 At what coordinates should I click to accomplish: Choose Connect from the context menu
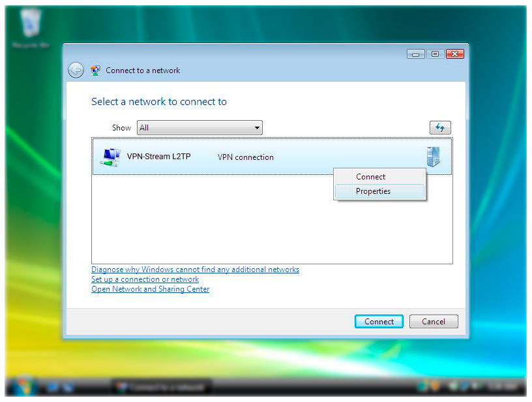click(379, 177)
